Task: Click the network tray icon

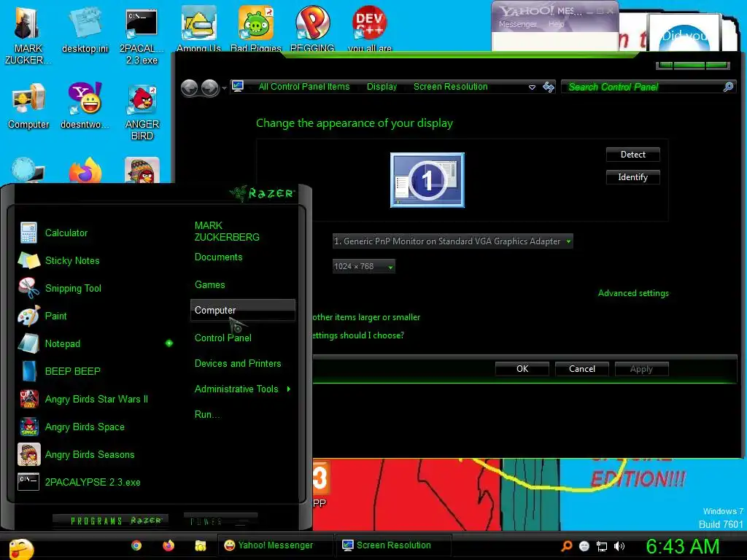Action: (x=602, y=546)
